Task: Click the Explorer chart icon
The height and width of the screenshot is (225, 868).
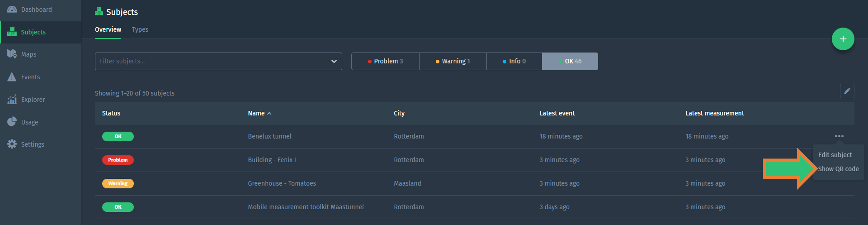Action: [x=12, y=99]
